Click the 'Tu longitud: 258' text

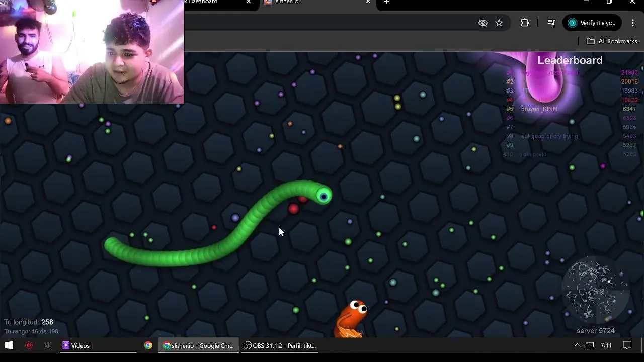pos(29,322)
